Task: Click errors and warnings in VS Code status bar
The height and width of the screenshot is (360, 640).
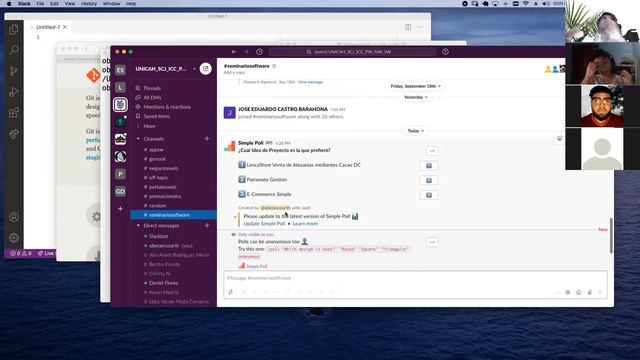Action: click(x=21, y=253)
